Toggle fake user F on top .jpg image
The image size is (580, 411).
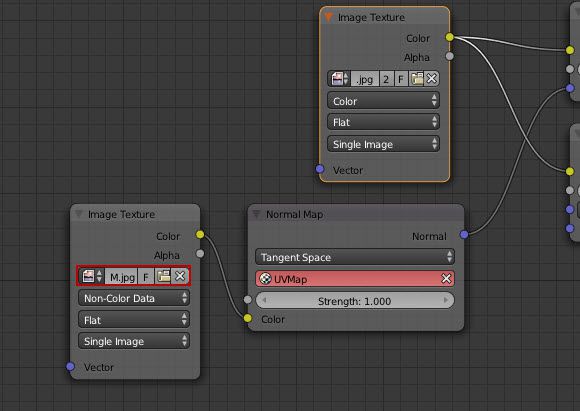(401, 79)
